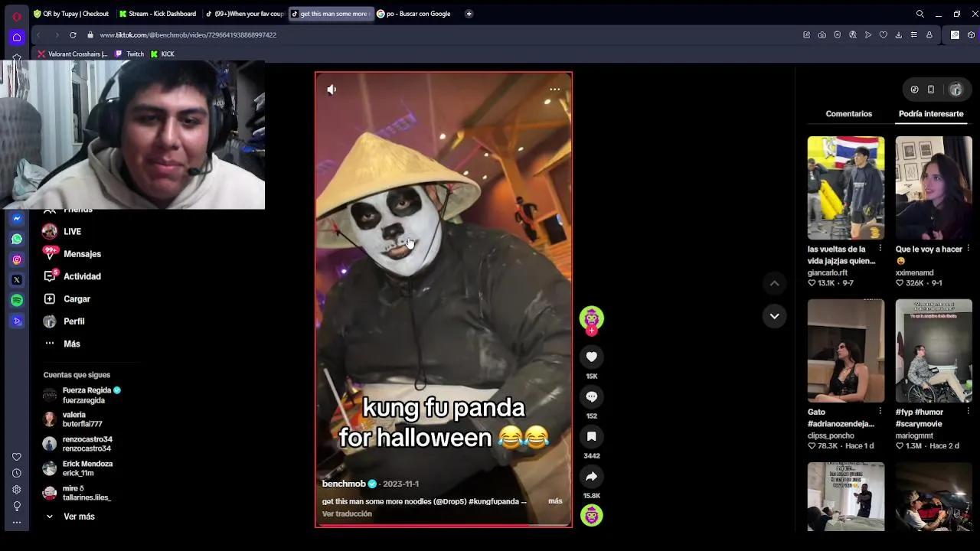Open the video options three-dot menu
Screen dimensions: 980x551
point(555,90)
